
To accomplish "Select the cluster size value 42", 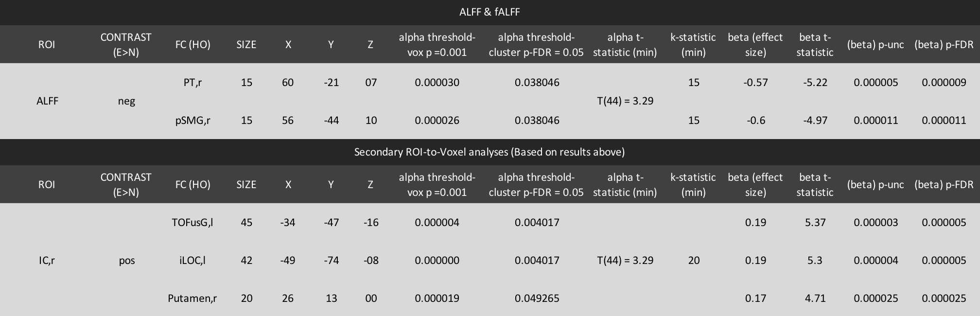I will pos(246,260).
